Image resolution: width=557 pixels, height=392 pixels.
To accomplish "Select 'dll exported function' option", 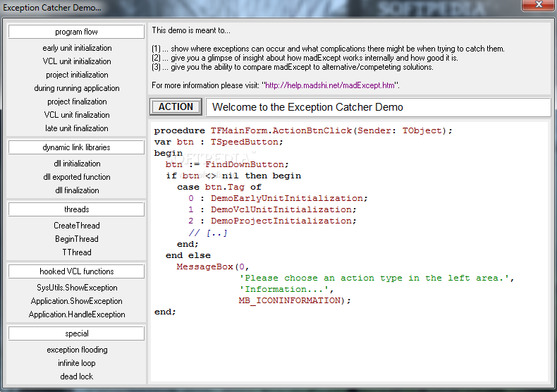I will 77,177.
